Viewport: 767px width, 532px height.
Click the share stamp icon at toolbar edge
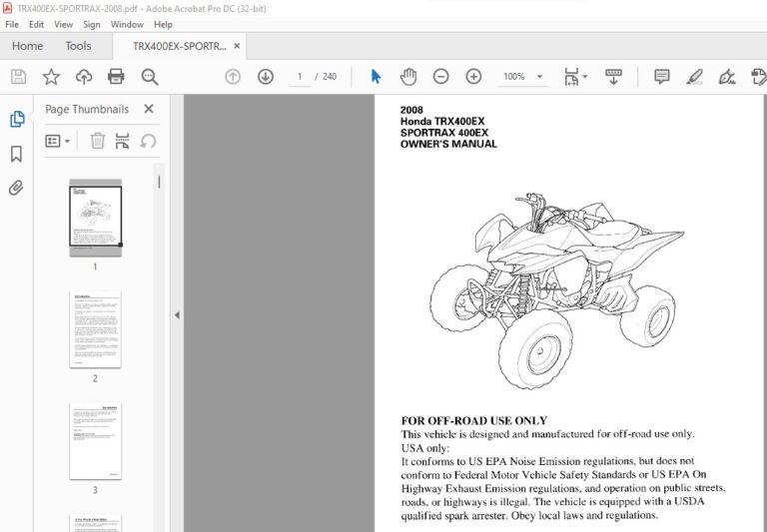[x=758, y=77]
